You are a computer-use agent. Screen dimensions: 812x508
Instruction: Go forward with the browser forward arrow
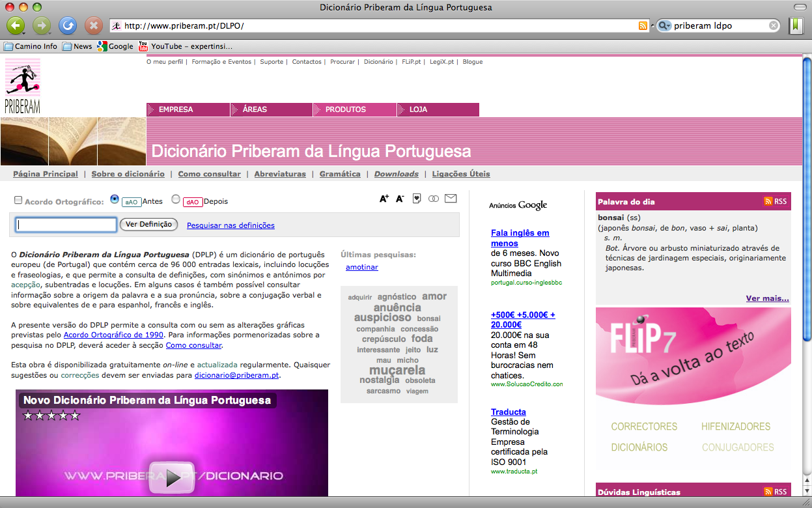tap(41, 25)
